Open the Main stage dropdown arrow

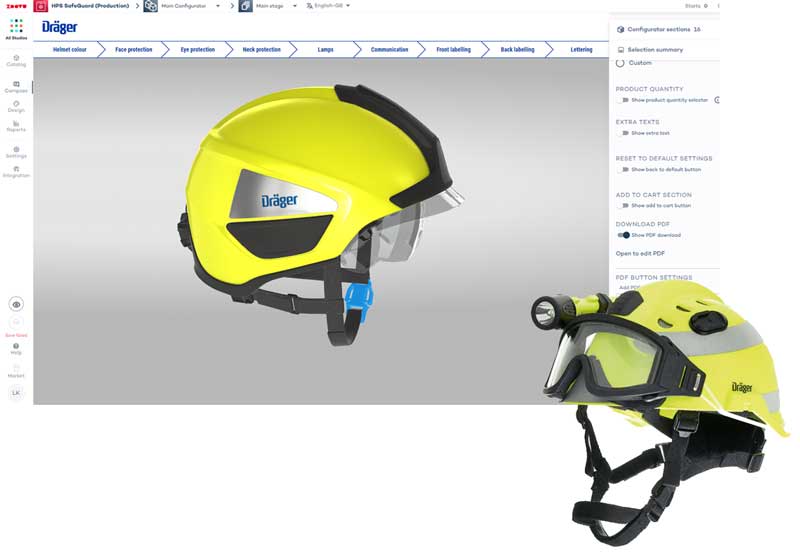coord(294,6)
